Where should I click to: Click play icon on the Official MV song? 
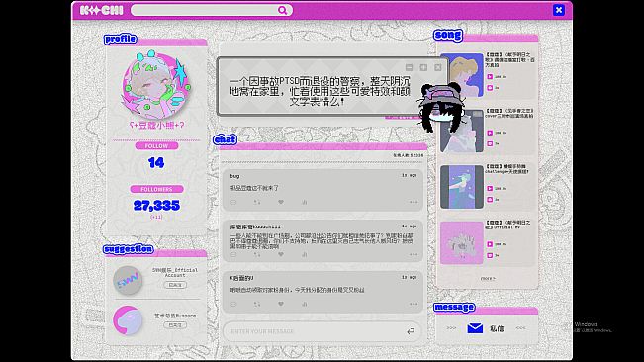[x=490, y=244]
